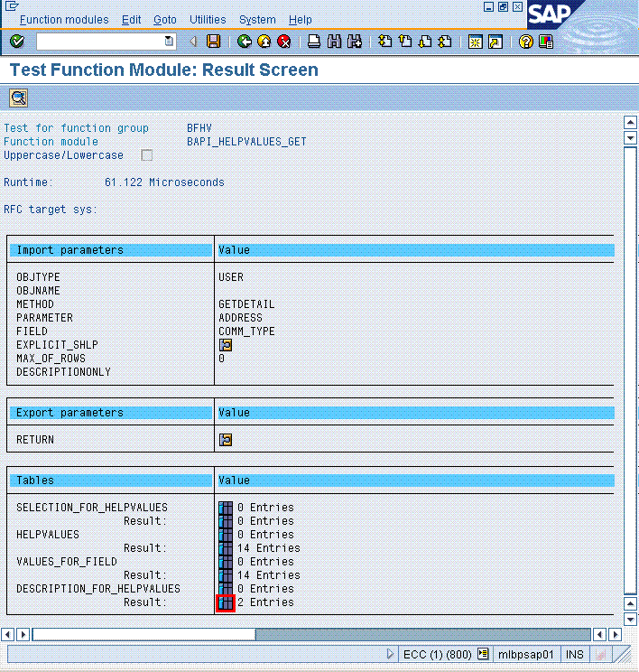Viewport: 639px width, 672px height.
Task: Open the Utilities menu
Action: (208, 20)
